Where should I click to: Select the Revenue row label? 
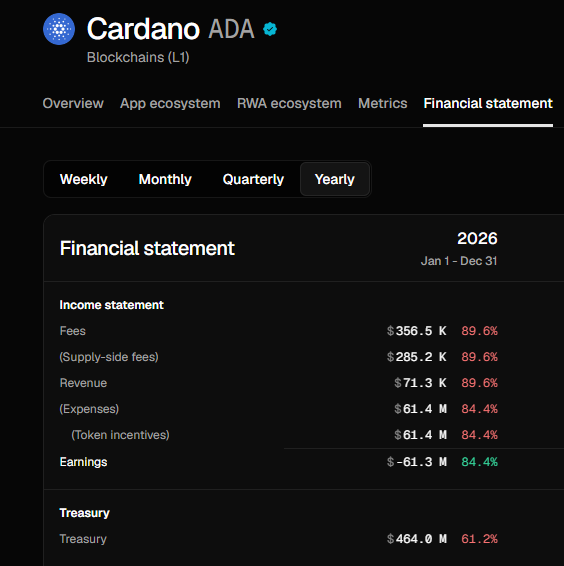tap(83, 383)
